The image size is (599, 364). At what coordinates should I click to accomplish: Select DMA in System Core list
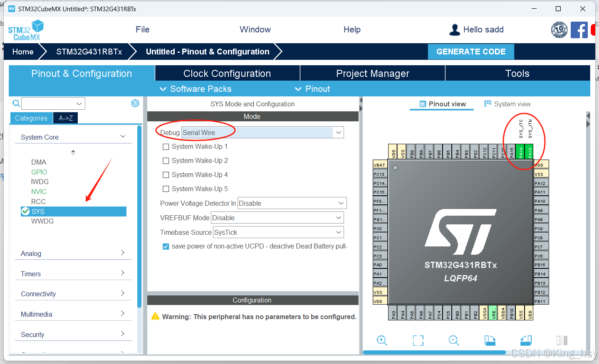click(39, 162)
